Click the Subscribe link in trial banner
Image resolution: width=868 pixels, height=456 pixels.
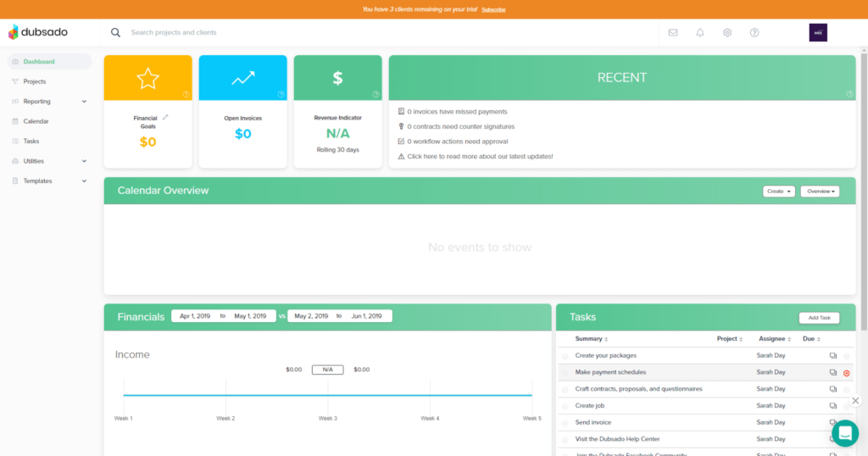(493, 9)
